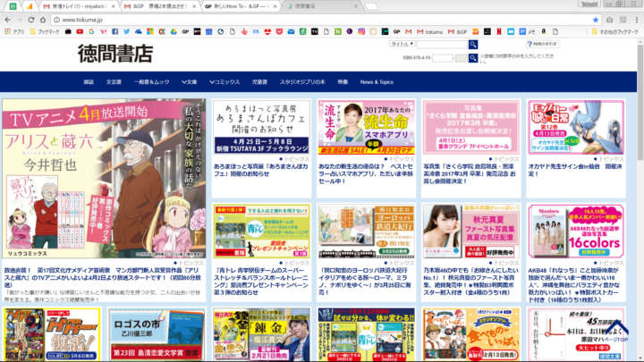Open the Instagram bookmark icon
Viewport: 644px width, 362px height.
(x=361, y=31)
